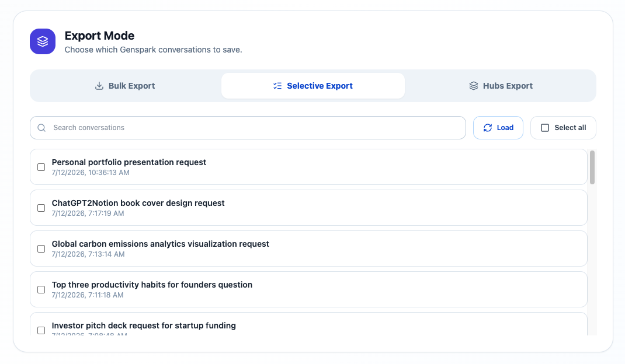Screen dimensions: 625x364
Task: Click the title 'Personal portfolio presentation request'
Action: pyautogui.click(x=129, y=162)
